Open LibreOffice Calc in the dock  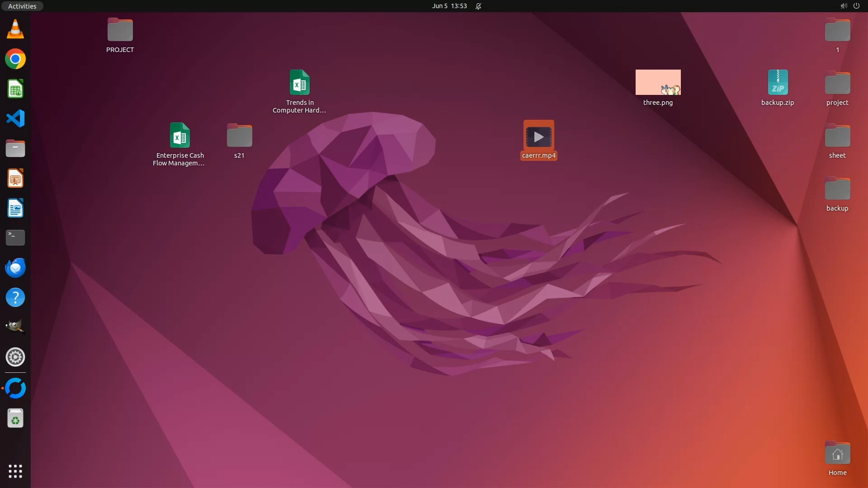(15, 89)
